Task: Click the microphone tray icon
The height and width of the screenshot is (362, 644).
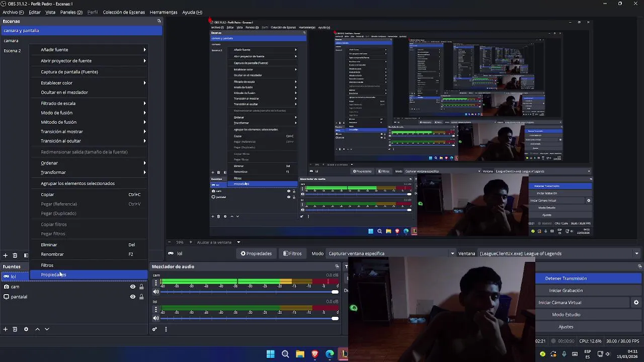Action: [564, 354]
